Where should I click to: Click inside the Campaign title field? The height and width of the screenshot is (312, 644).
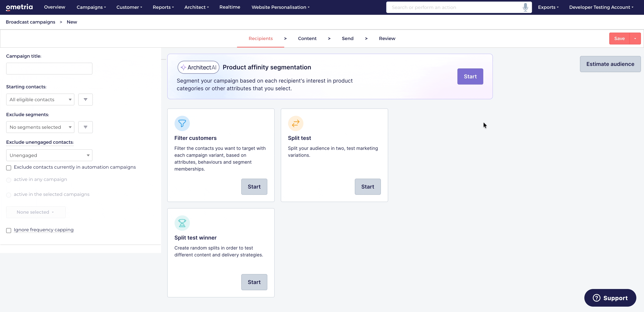pyautogui.click(x=49, y=68)
